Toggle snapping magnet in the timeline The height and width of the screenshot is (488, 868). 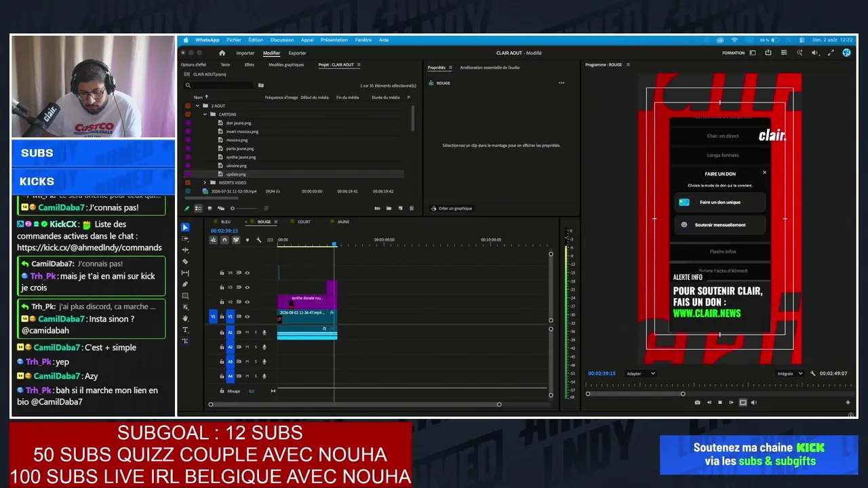point(224,240)
